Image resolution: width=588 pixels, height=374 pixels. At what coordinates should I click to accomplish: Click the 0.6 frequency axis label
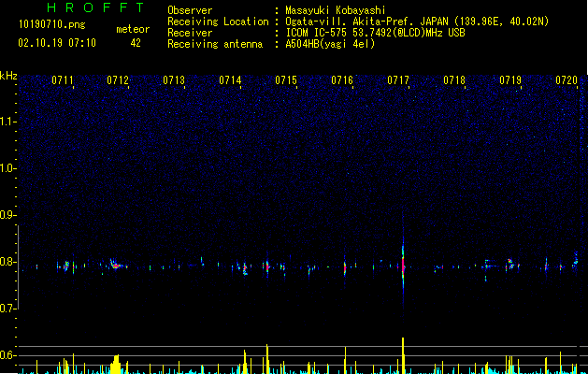coord(7,355)
